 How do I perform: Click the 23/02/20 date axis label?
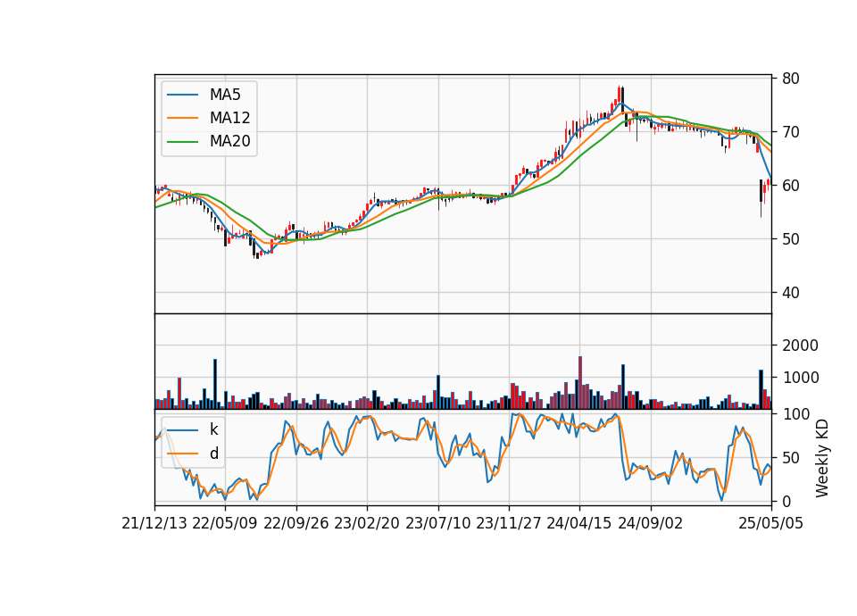tap(367, 523)
